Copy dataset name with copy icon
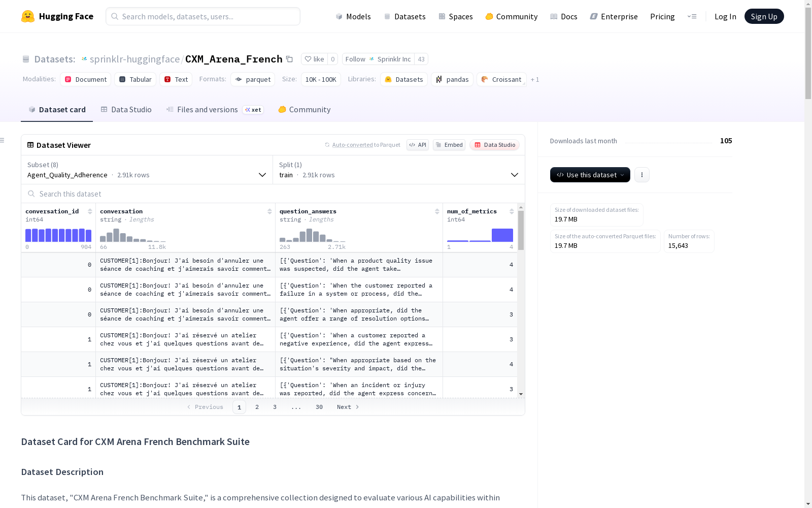This screenshot has height=508, width=812. click(289, 59)
